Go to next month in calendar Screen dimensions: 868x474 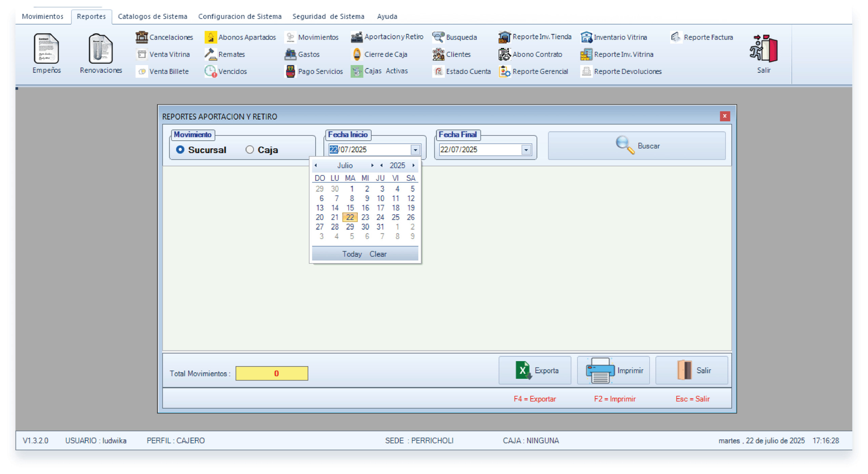point(372,165)
